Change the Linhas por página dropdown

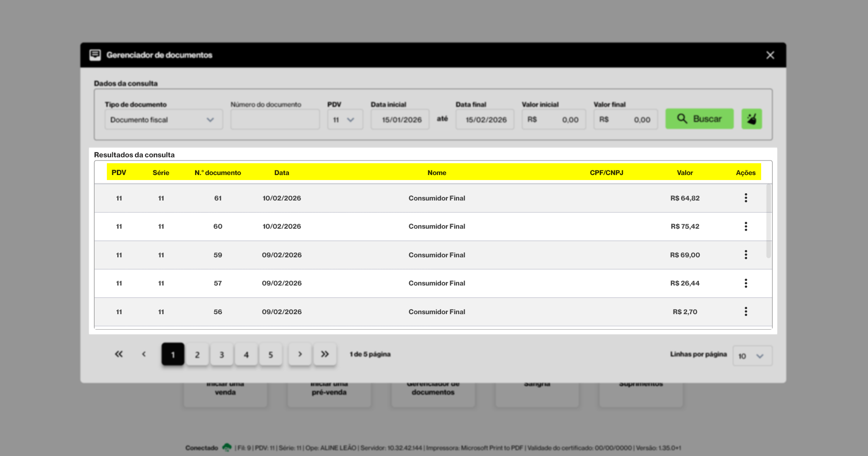(x=752, y=356)
